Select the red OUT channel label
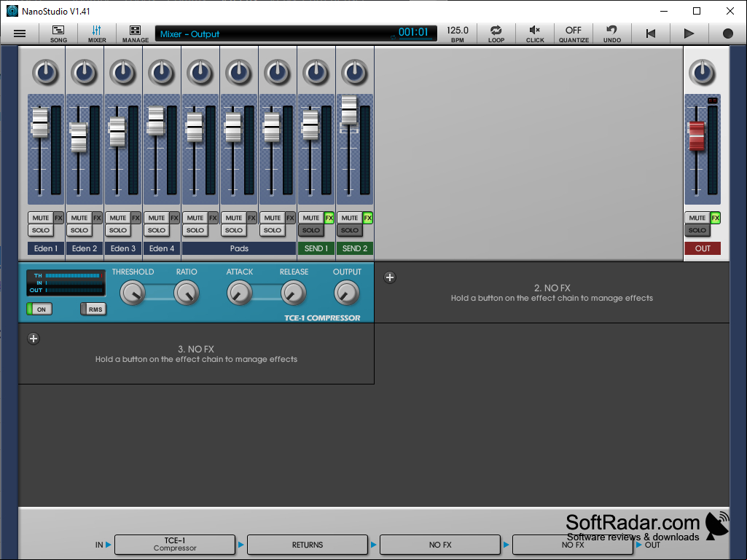Image resolution: width=747 pixels, height=560 pixels. (x=703, y=248)
